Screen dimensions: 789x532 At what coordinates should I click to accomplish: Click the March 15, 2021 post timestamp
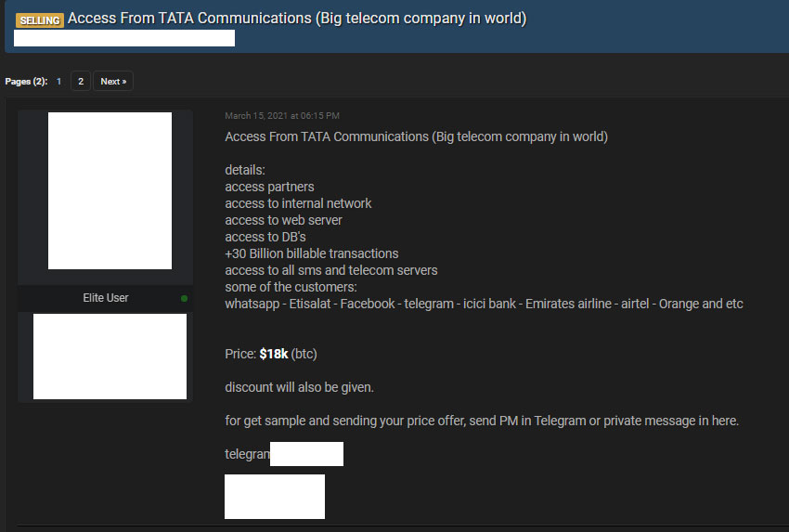click(x=282, y=116)
